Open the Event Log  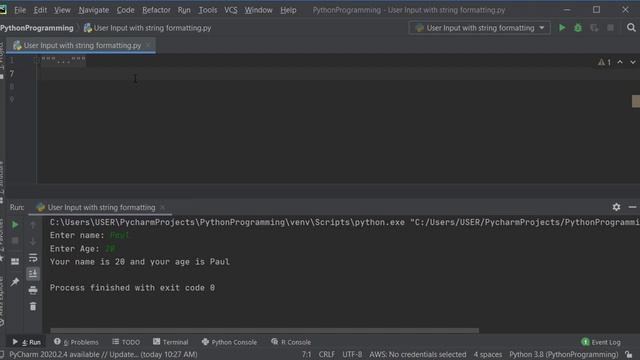pyautogui.click(x=601, y=342)
